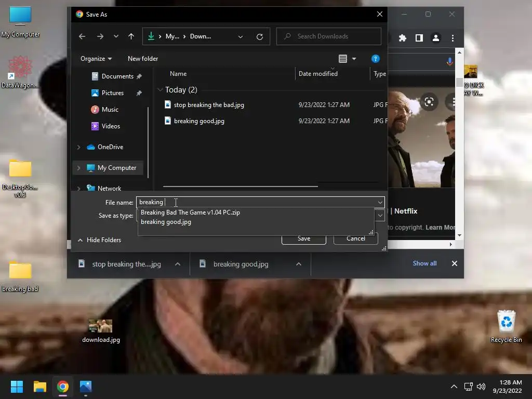The image size is (532, 399).
Task: Click the Cancel button
Action: click(355, 240)
